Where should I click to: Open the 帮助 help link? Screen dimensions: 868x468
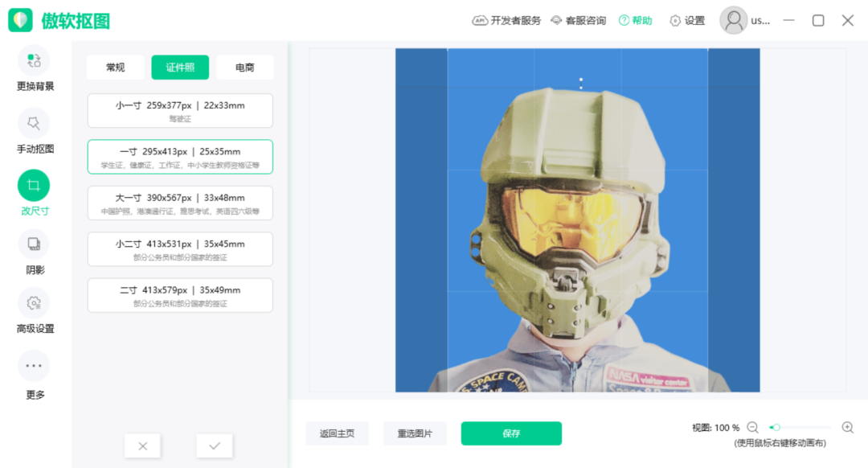(x=636, y=20)
